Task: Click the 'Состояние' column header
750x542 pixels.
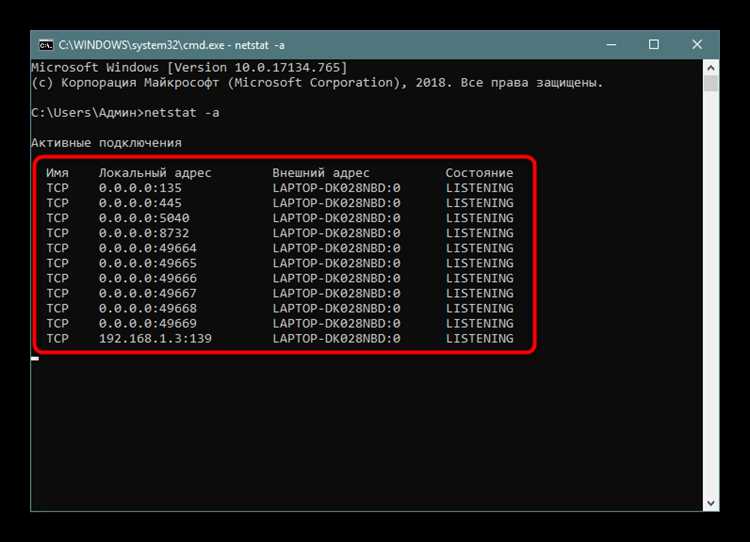Action: tap(479, 173)
